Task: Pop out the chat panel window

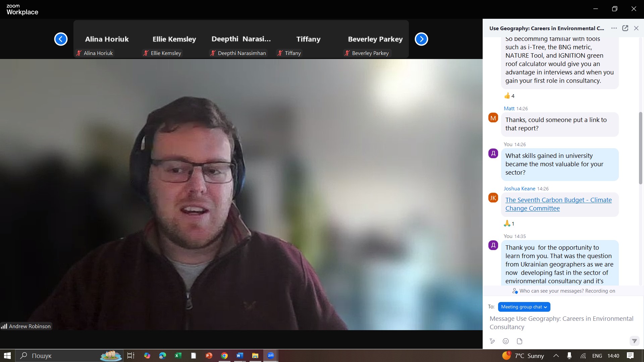Action: click(x=625, y=28)
